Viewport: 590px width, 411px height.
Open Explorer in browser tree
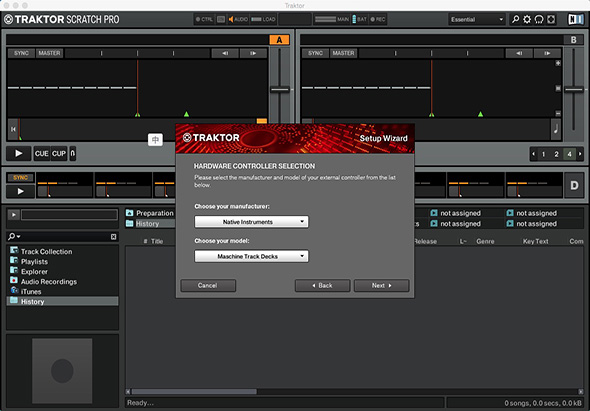pyautogui.click(x=34, y=271)
